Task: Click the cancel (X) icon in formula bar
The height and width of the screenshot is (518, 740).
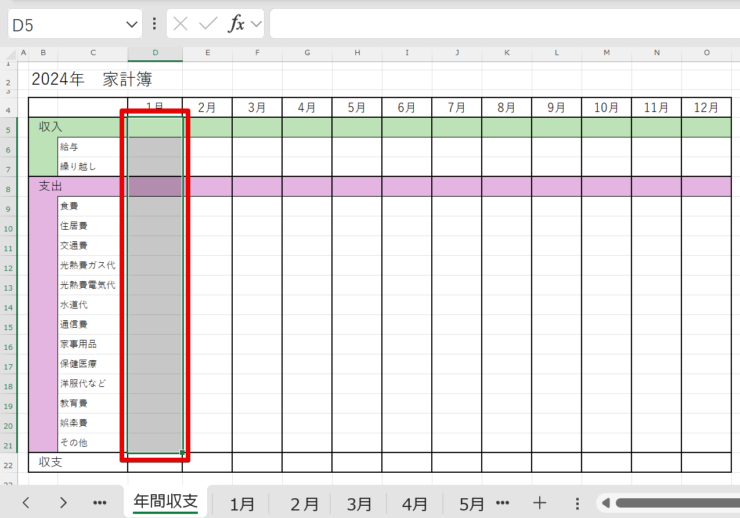Action: click(x=181, y=24)
